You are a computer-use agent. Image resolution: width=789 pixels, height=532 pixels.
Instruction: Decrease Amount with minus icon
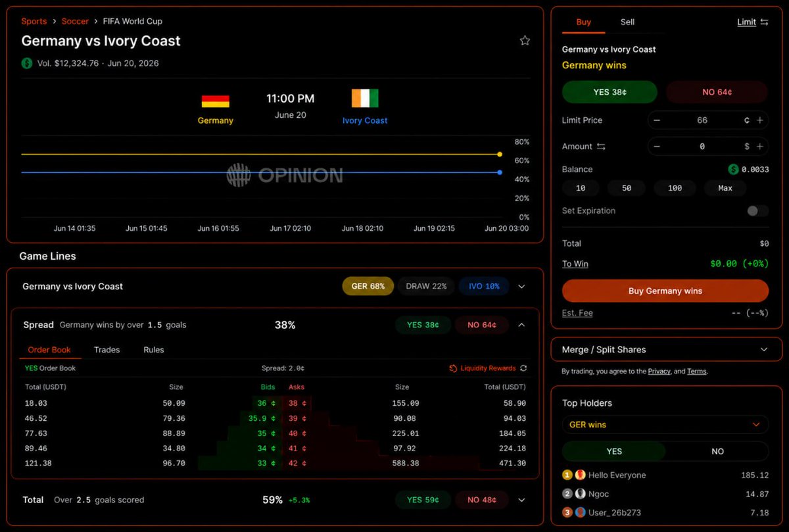pyautogui.click(x=657, y=147)
